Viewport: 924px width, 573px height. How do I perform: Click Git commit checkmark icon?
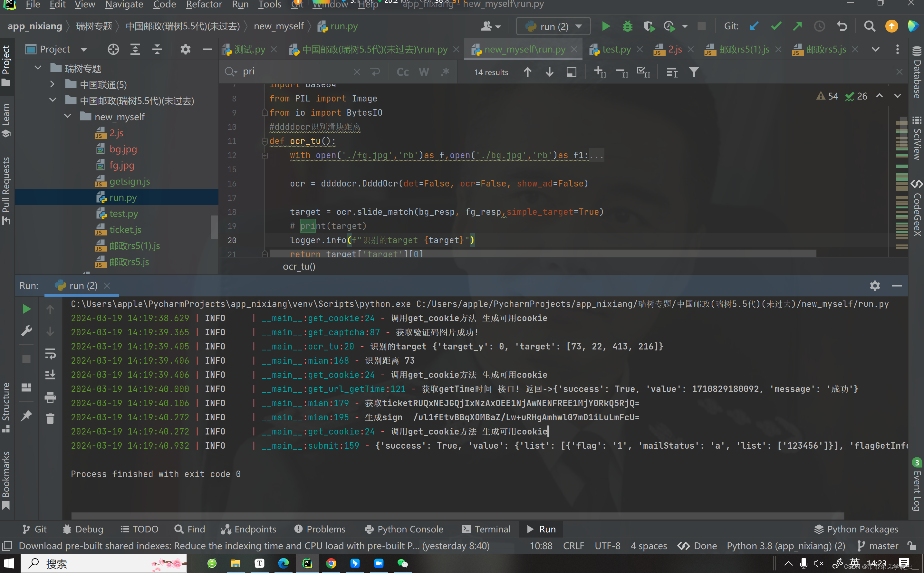click(776, 26)
